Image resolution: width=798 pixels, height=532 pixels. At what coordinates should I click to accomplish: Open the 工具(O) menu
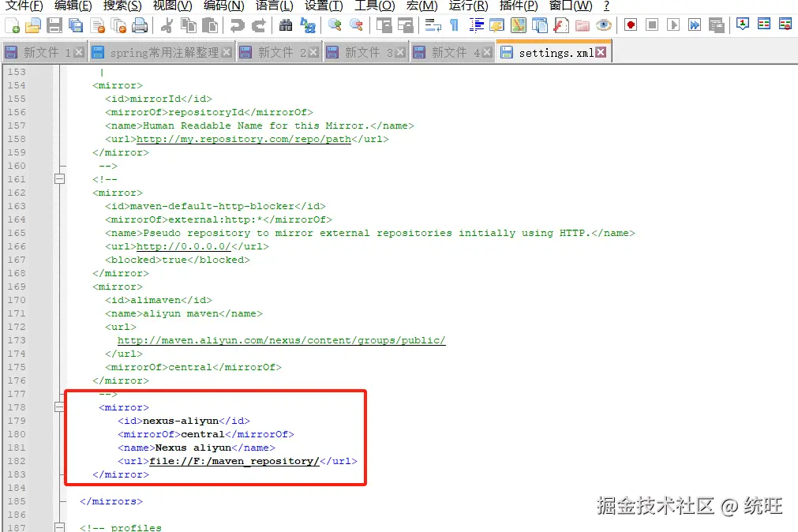click(375, 6)
